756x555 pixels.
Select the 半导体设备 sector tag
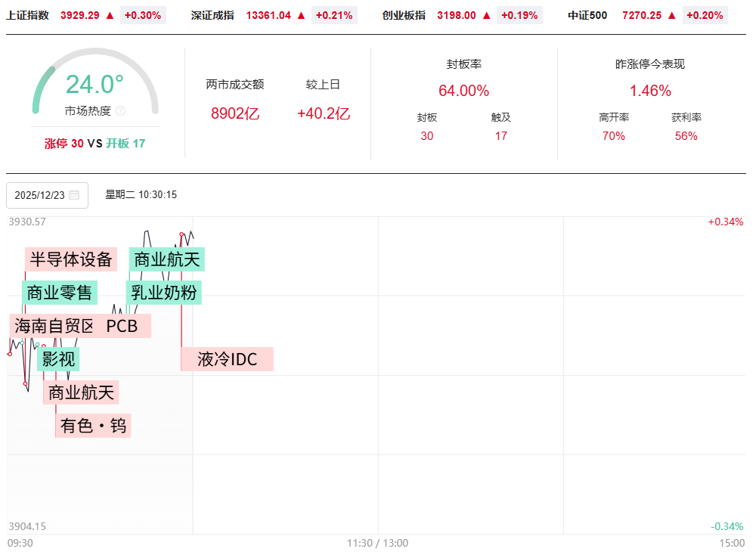point(71,259)
